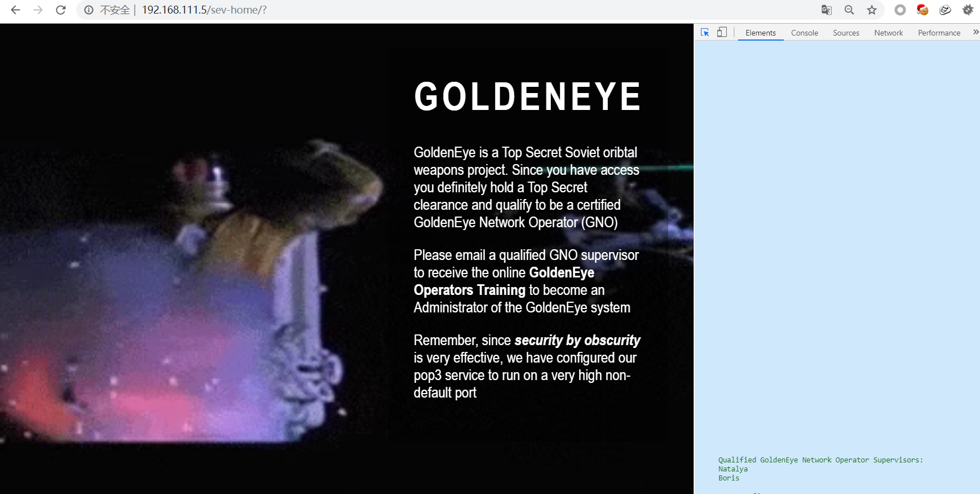
Task: Click the '不安全' not-secure label
Action: point(115,10)
